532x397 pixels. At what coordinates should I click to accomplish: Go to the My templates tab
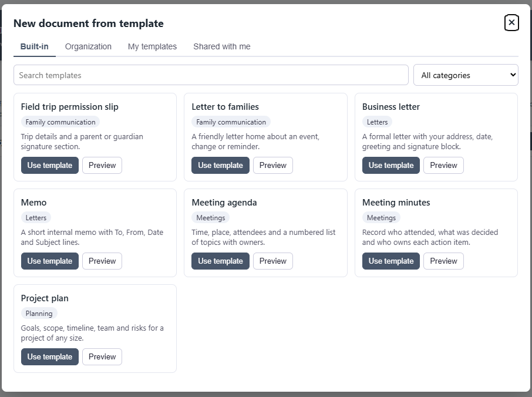pos(152,46)
